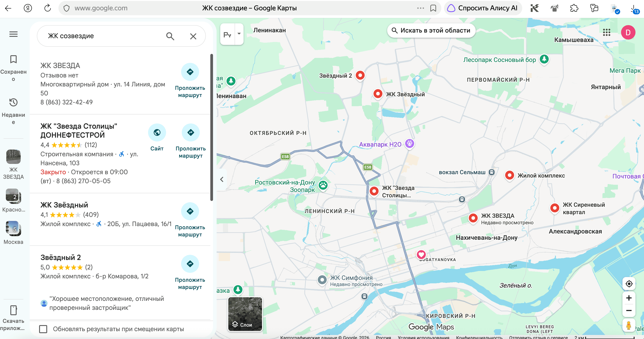644x339 pixels.
Task: Open the Google apps grid
Action: 606,32
